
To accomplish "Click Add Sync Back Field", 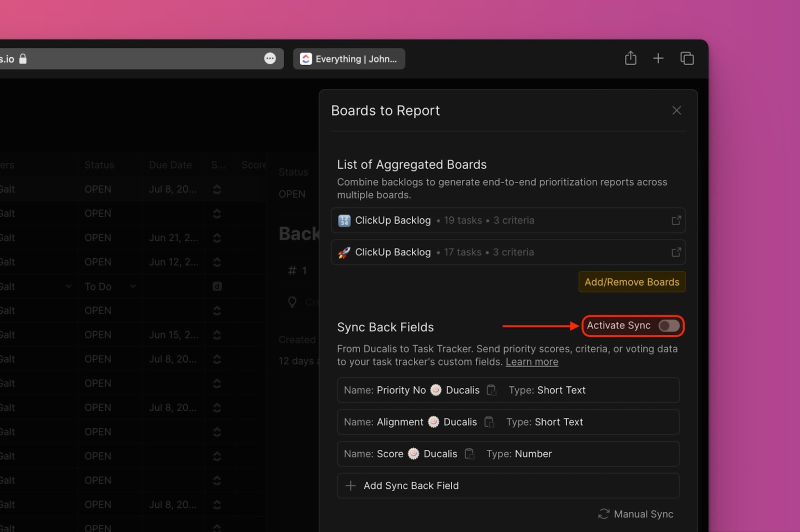I will click(508, 486).
